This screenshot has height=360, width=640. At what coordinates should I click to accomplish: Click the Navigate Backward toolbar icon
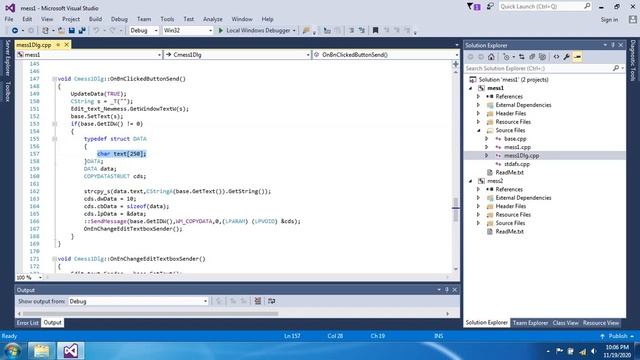click(15, 31)
